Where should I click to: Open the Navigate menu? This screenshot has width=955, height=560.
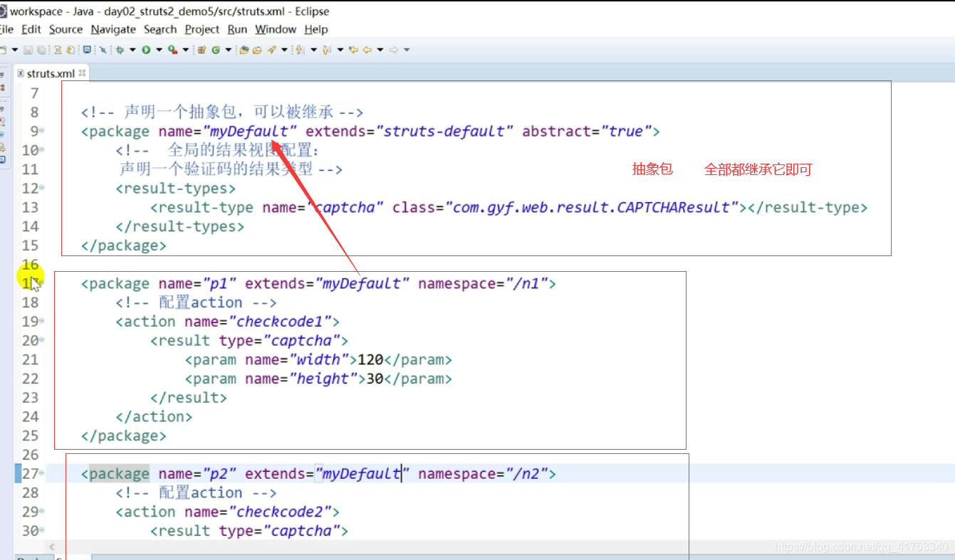pyautogui.click(x=113, y=29)
